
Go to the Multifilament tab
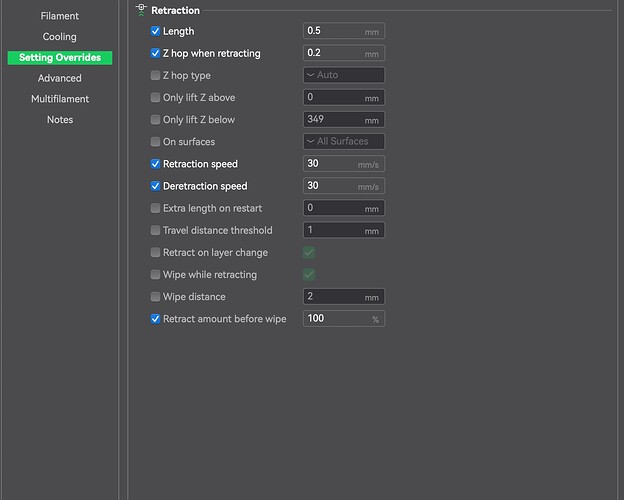click(60, 99)
